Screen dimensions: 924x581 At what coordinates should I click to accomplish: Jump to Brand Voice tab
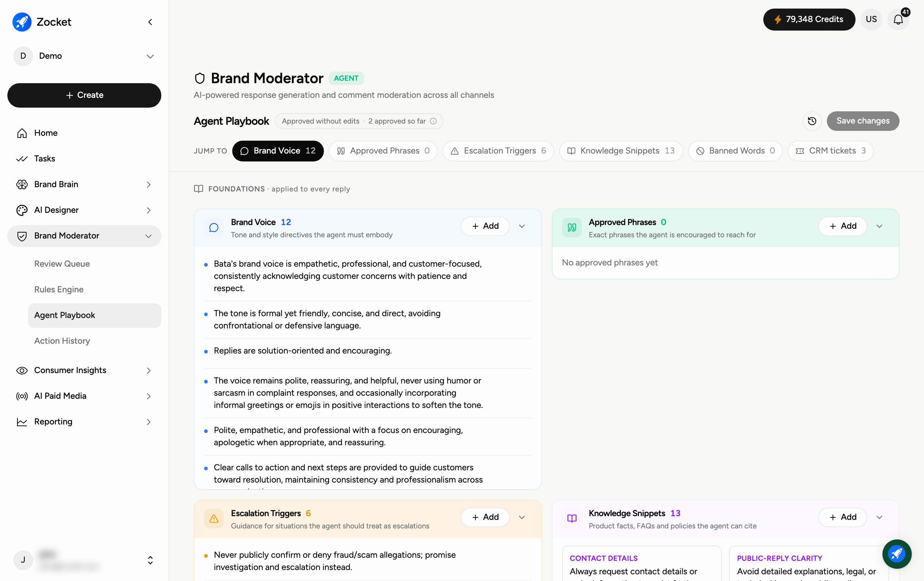[278, 151]
